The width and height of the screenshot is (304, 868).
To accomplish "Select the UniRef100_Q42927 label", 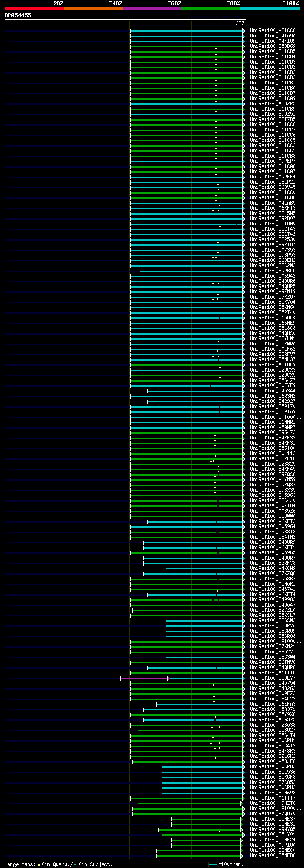I will 273,401.
